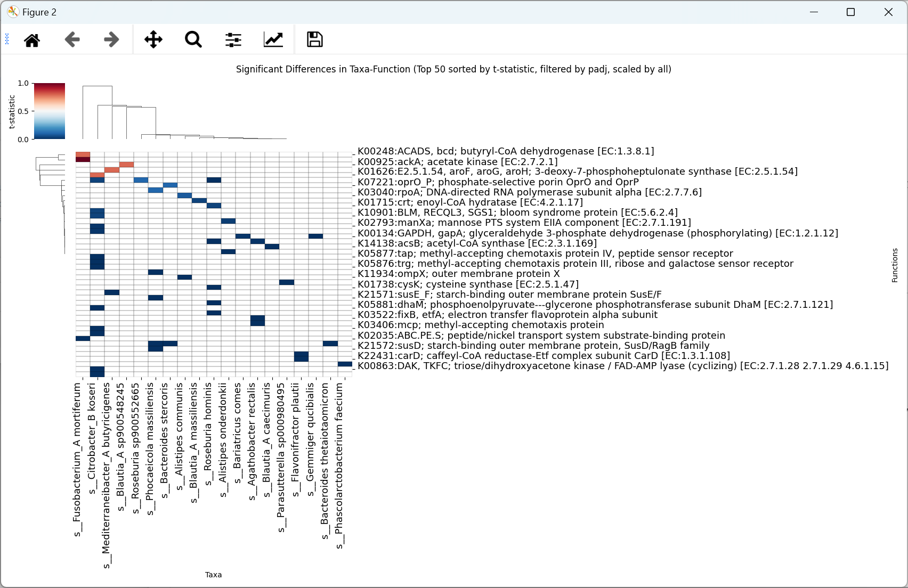Click the toolbar drag handle grip
This screenshot has height=588, width=908.
click(7, 39)
